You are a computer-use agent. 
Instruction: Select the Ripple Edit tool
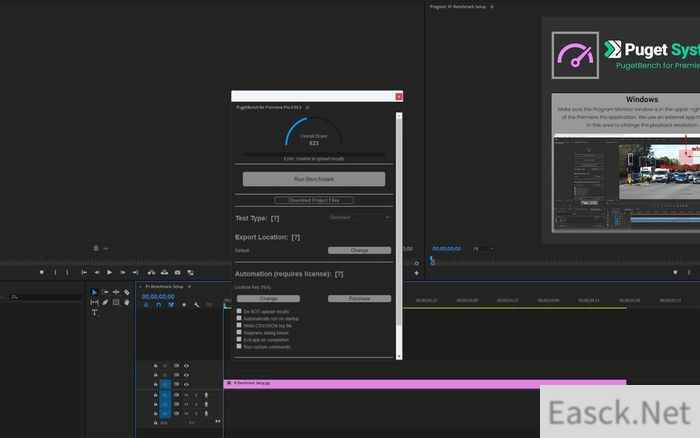coord(116,292)
